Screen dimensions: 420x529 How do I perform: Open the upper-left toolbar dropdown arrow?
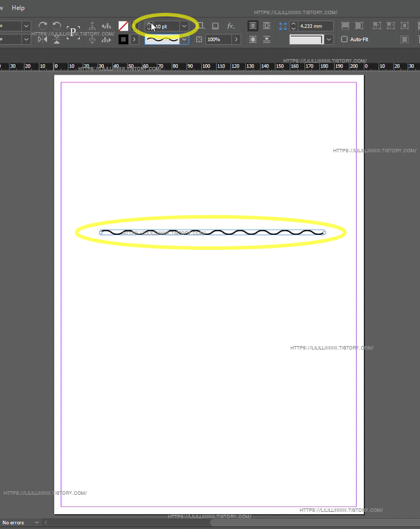click(x=26, y=26)
